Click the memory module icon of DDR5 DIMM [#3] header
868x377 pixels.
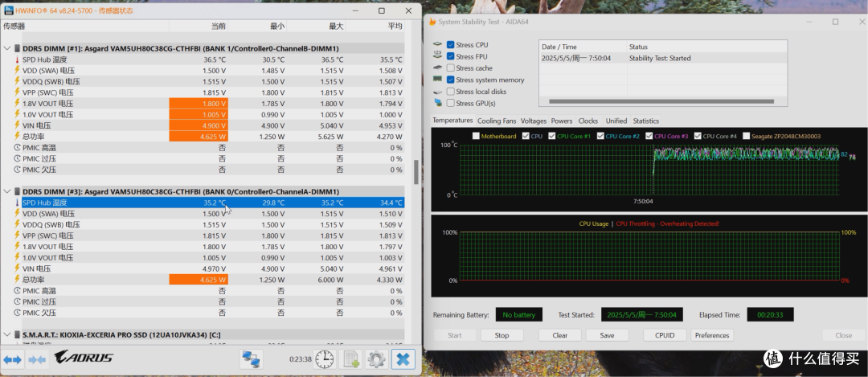coord(17,191)
